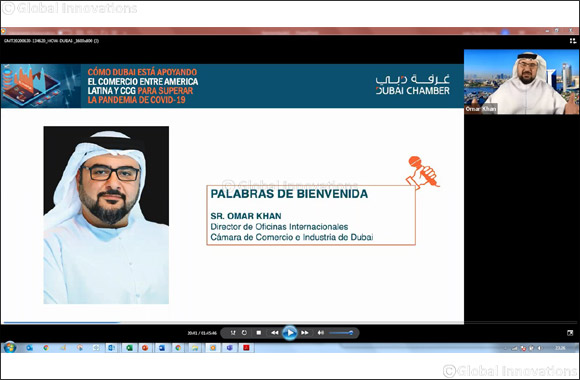The image size is (580, 380).
Task: Open Excel in the taskbar
Action: tap(129, 348)
